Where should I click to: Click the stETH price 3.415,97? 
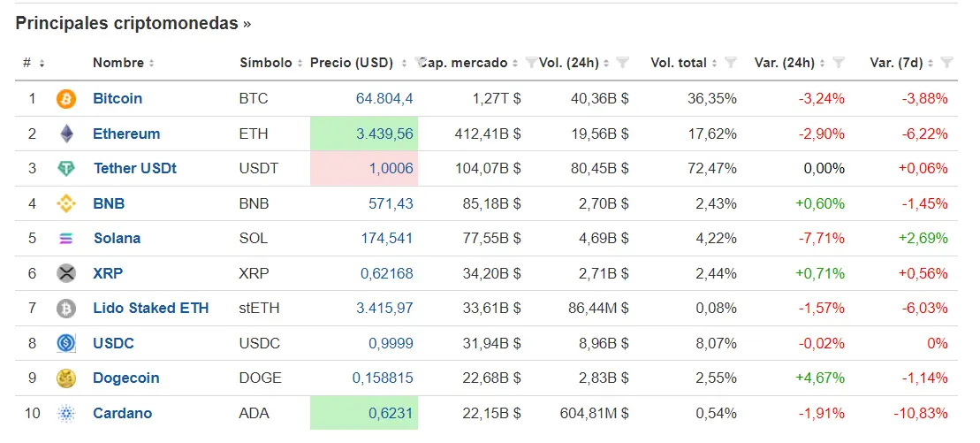tap(384, 308)
